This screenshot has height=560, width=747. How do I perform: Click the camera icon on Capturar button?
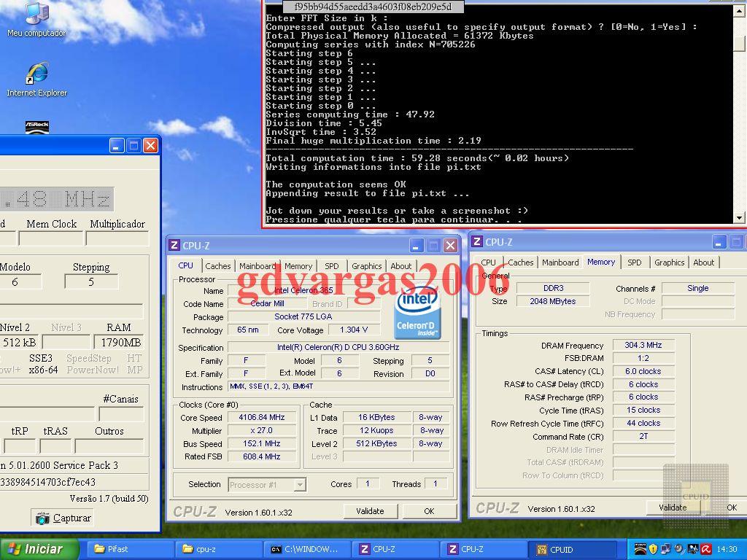[x=42, y=518]
